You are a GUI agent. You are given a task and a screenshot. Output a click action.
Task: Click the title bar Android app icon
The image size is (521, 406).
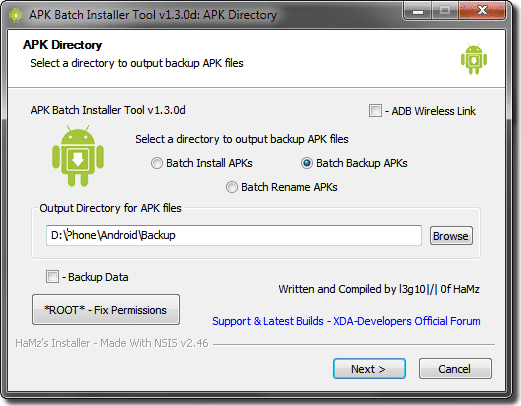[15, 15]
